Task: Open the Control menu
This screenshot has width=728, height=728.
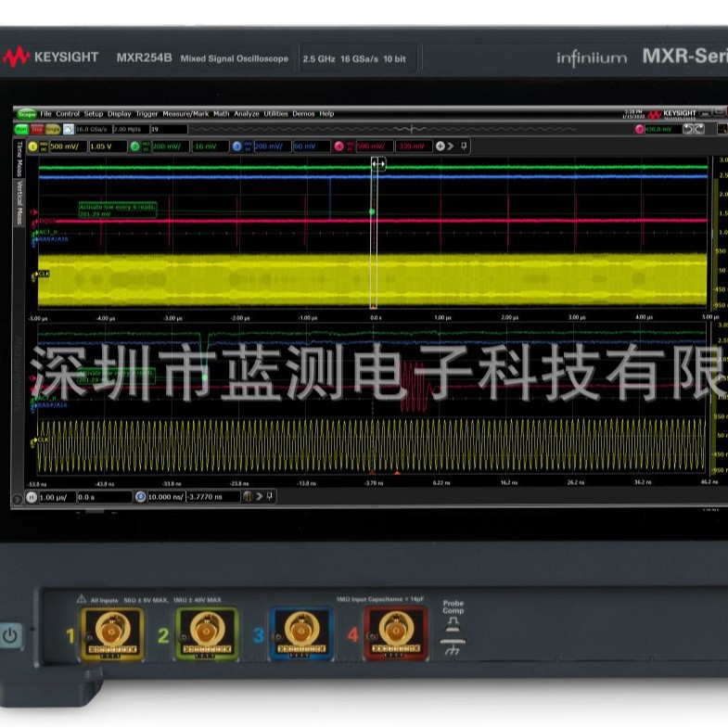Action: [68, 114]
